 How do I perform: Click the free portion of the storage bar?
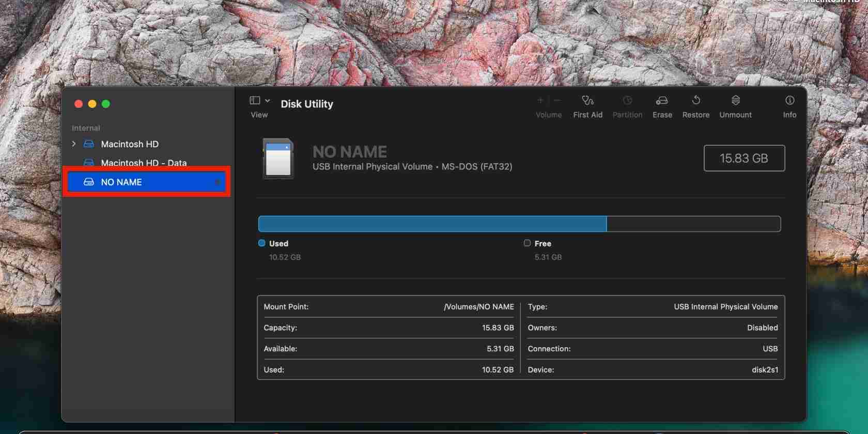pos(693,224)
